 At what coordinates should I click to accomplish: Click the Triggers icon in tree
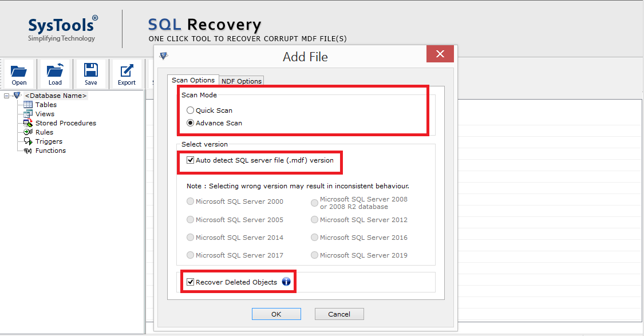pyautogui.click(x=28, y=141)
